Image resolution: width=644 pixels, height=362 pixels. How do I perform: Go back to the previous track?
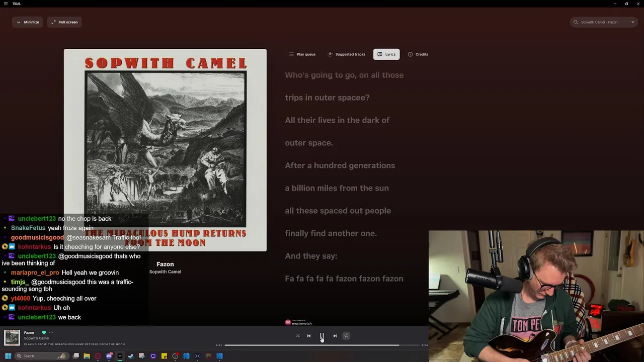click(x=309, y=336)
